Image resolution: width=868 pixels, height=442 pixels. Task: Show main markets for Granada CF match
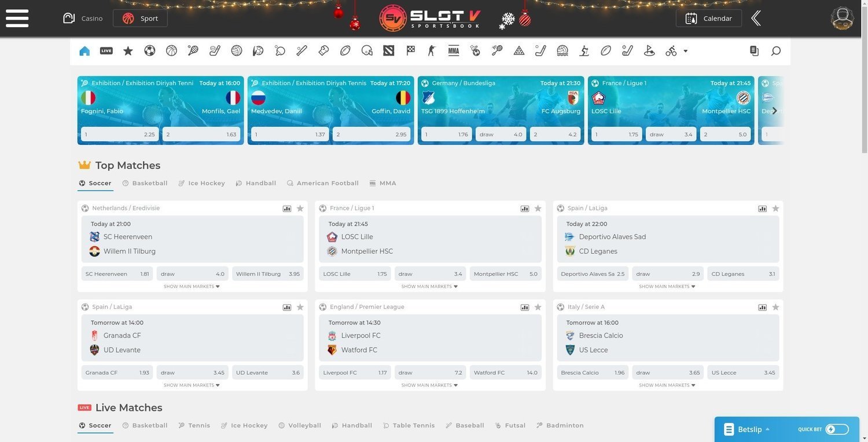[x=192, y=385]
